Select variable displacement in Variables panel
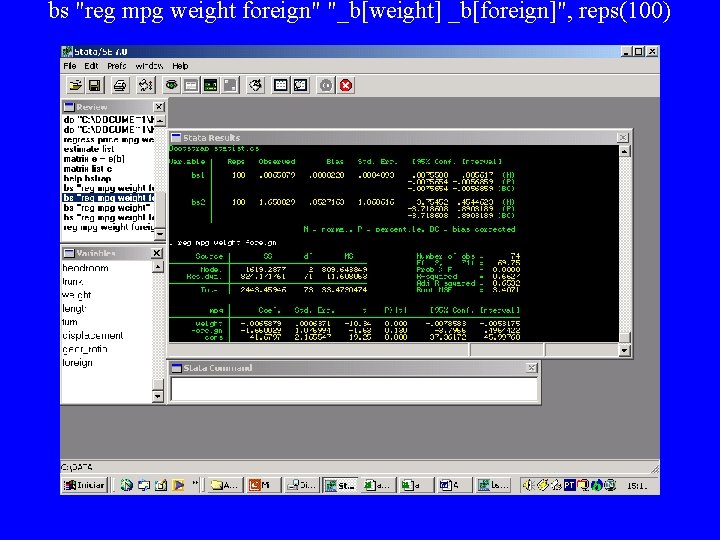Image resolution: width=720 pixels, height=540 pixels. pyautogui.click(x=93, y=336)
